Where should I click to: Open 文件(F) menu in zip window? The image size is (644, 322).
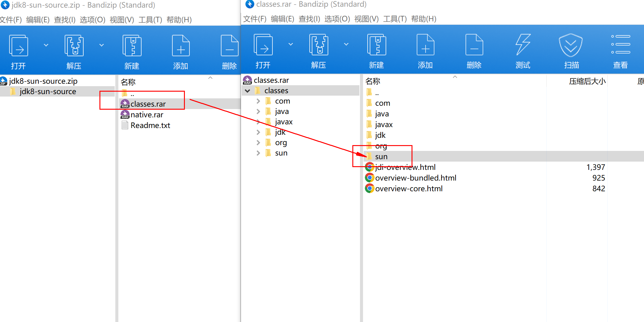tap(11, 20)
